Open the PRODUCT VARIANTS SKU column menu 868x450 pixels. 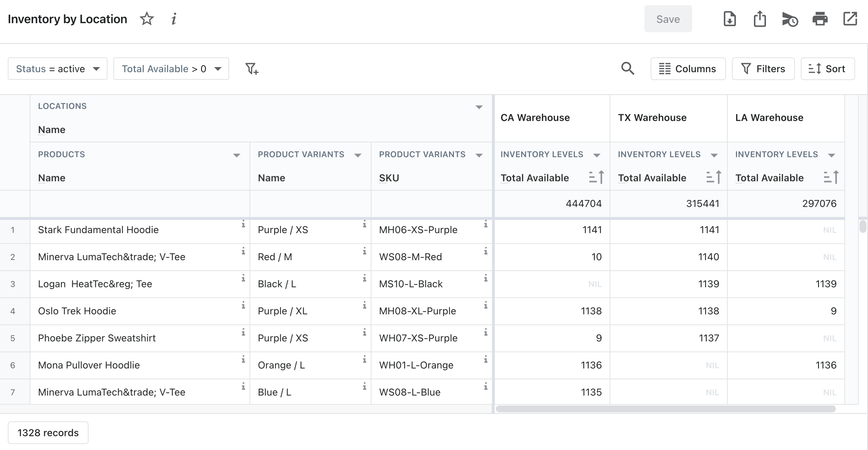coord(479,155)
